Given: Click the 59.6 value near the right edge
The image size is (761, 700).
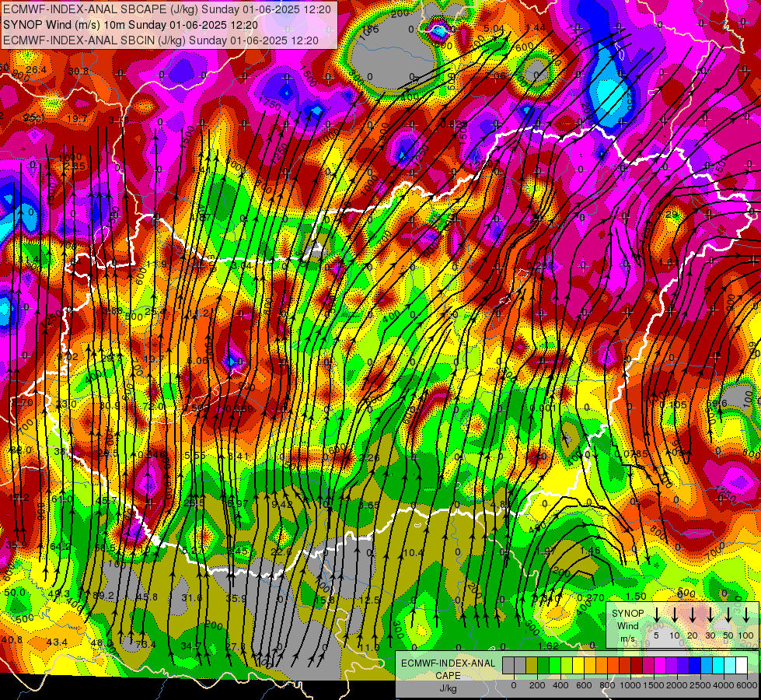Looking at the screenshot, I should 717,404.
